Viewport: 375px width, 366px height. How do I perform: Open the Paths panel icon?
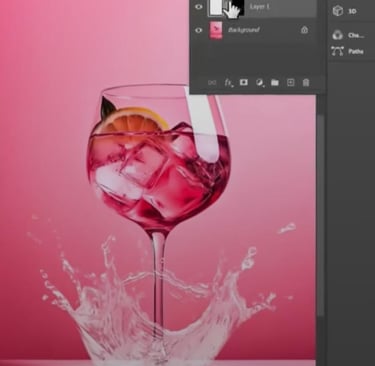(x=337, y=51)
